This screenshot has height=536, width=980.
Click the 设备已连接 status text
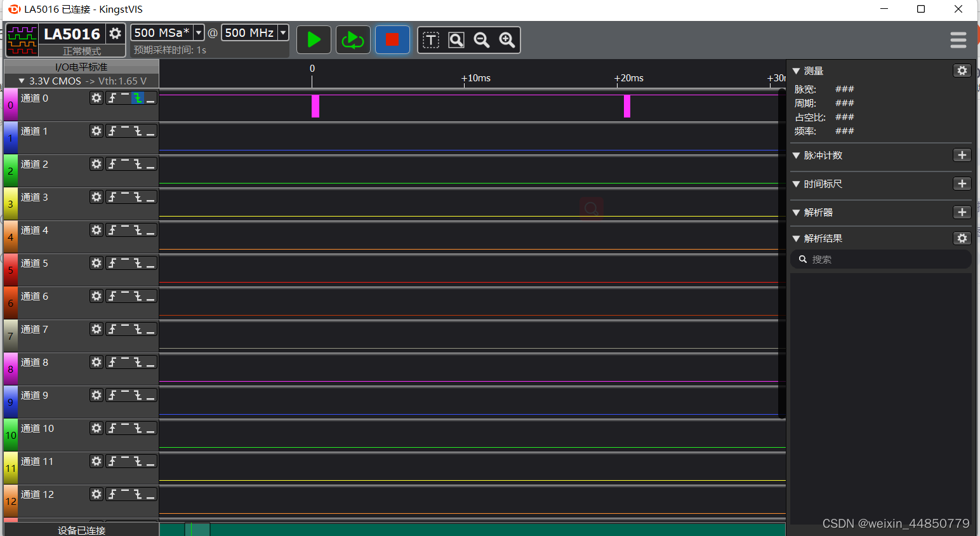(x=81, y=530)
